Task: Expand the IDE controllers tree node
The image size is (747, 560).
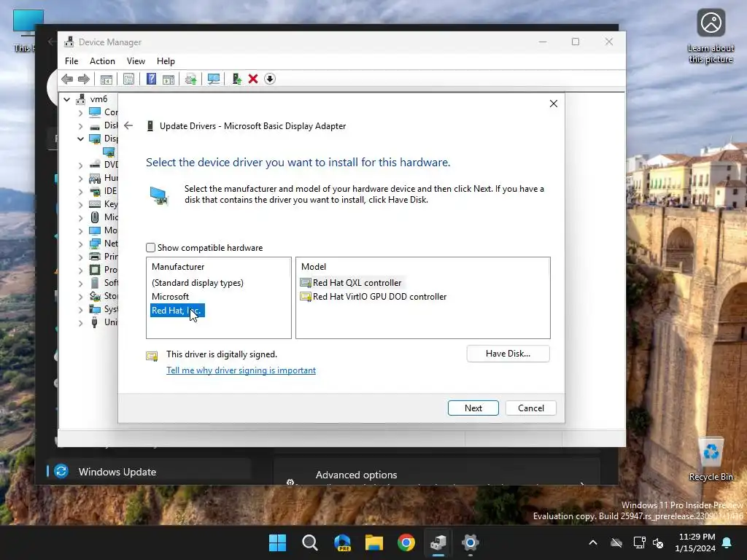Action: (80, 191)
